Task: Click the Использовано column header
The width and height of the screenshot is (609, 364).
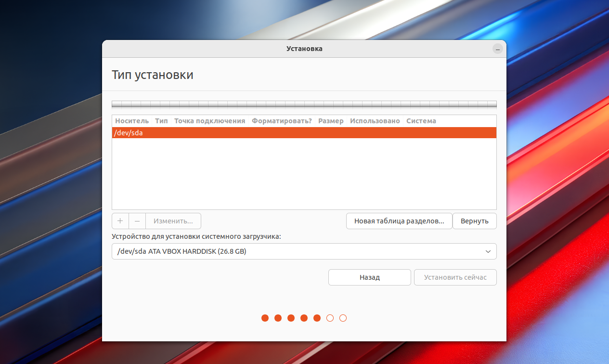Action: [375, 121]
